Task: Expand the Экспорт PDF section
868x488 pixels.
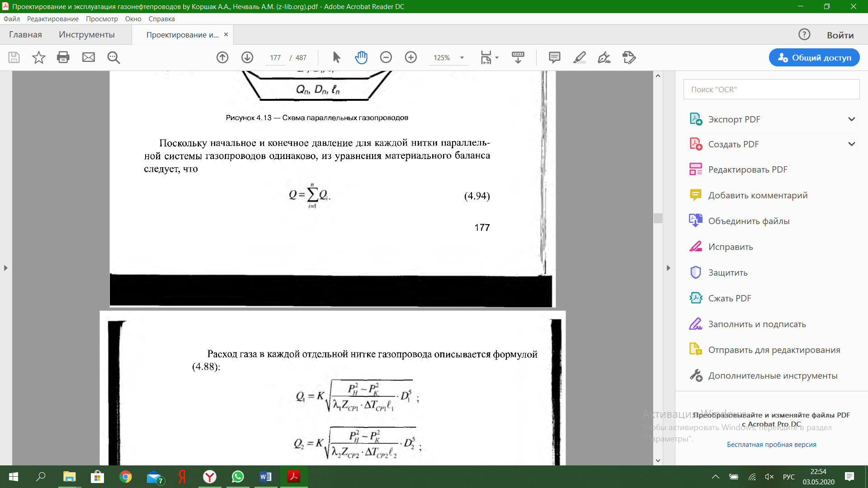Action: pos(851,119)
